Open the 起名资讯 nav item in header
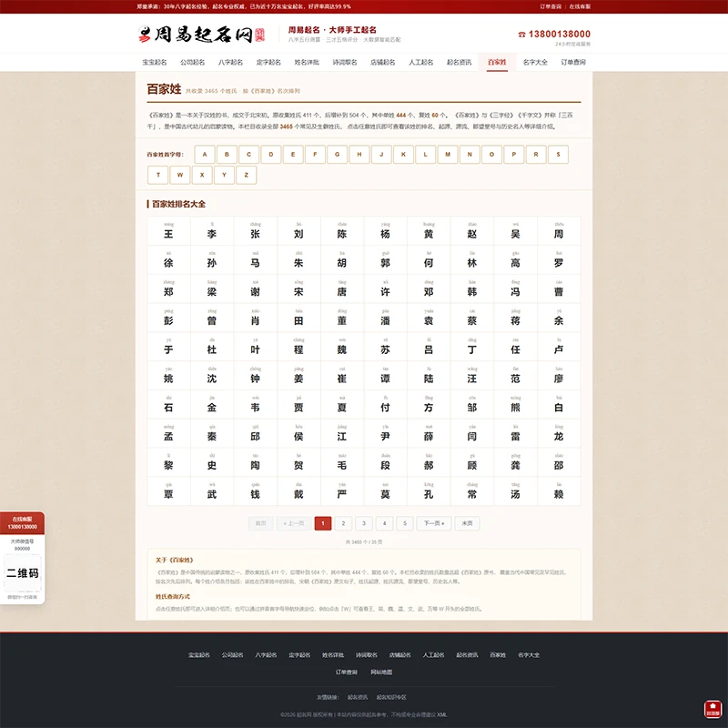The height and width of the screenshot is (728, 728). pos(460,62)
